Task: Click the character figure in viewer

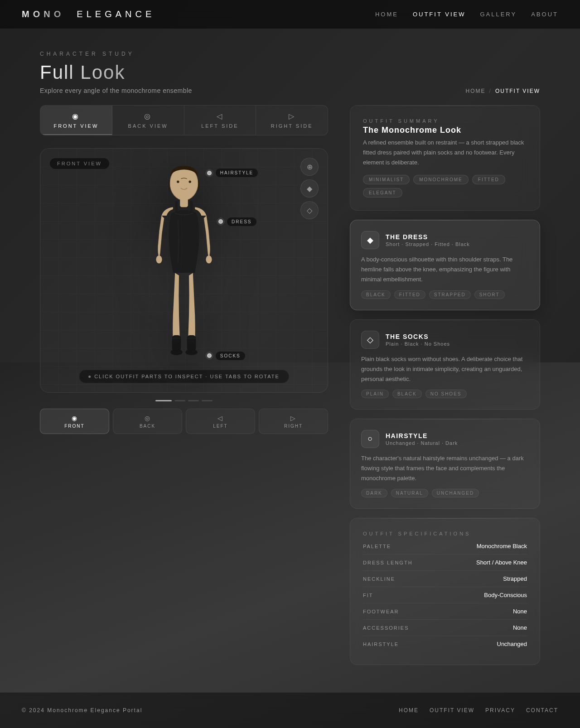Action: 184,260
